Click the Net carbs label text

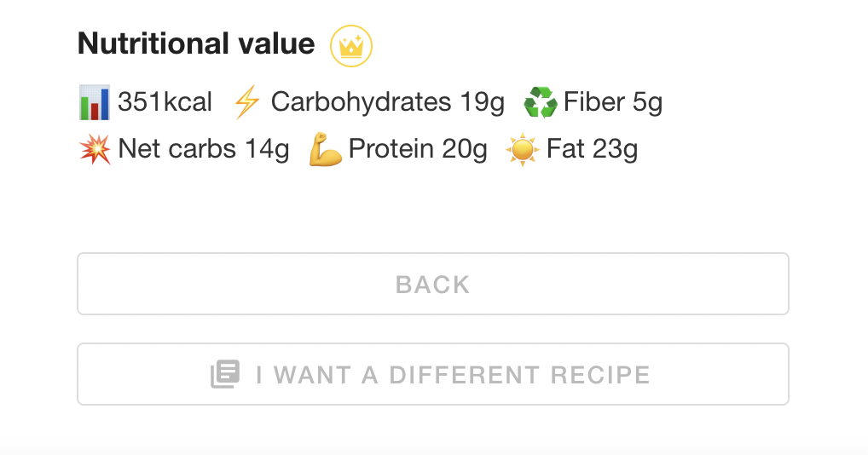click(177, 150)
